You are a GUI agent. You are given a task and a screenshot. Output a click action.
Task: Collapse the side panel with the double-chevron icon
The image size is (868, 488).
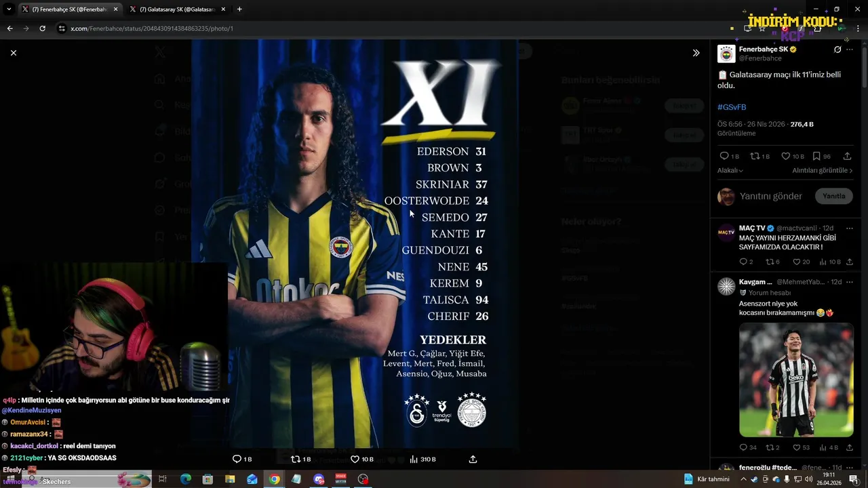click(696, 53)
